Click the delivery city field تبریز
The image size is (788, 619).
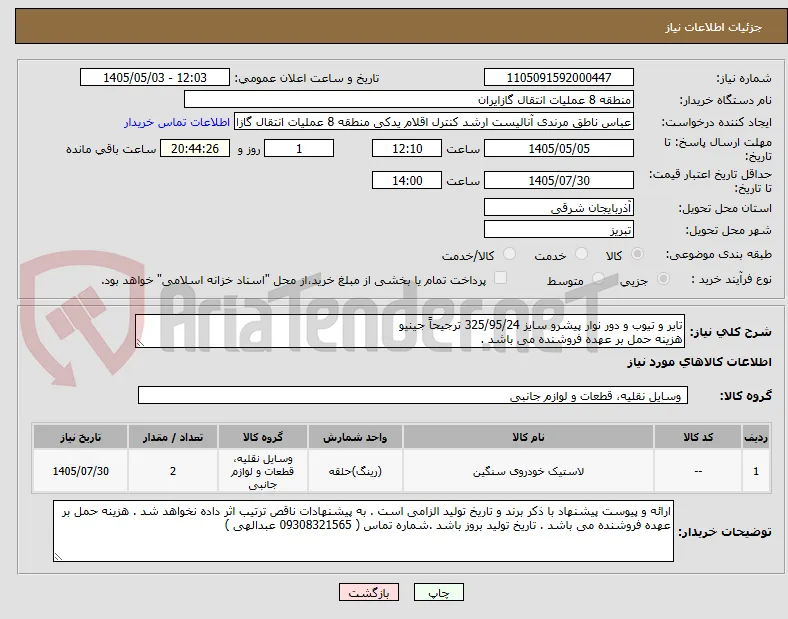pyautogui.click(x=558, y=230)
